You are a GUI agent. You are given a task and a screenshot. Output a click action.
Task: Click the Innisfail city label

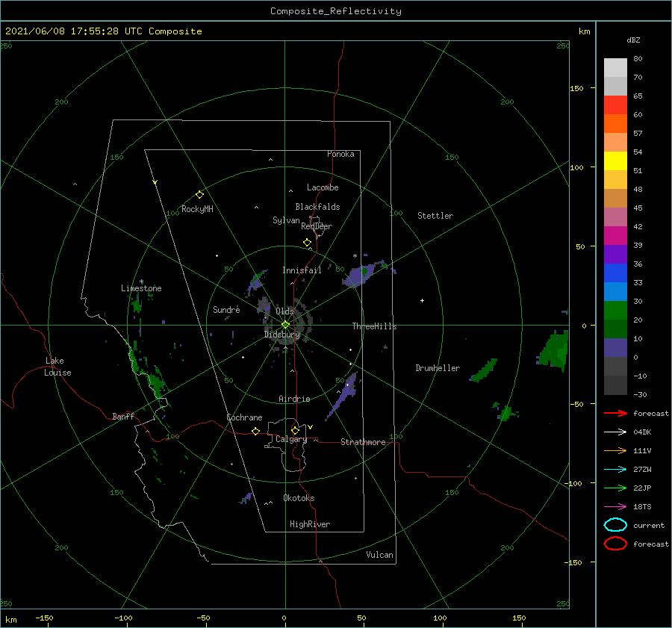(302, 270)
